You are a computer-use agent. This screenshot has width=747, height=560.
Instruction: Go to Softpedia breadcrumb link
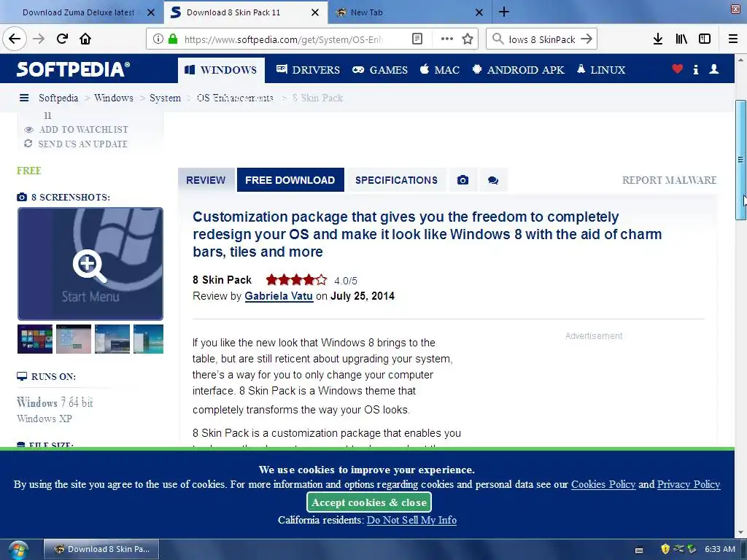pyautogui.click(x=58, y=98)
